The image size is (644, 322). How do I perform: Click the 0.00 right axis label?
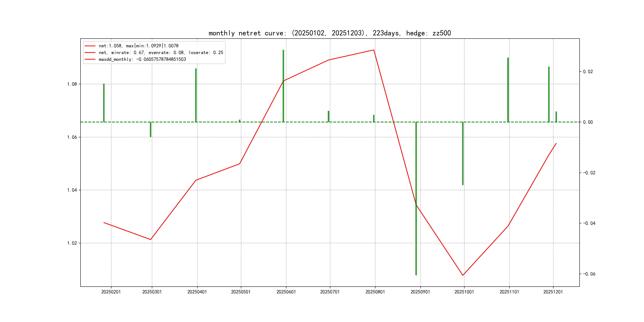click(x=588, y=122)
